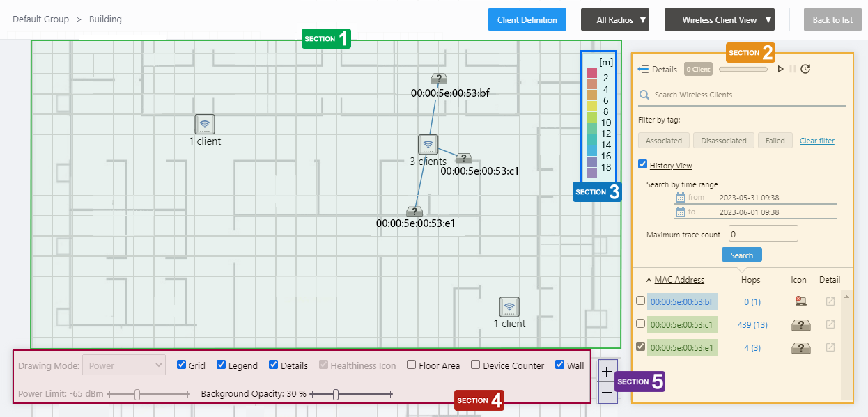Click the Clear filter link
The image size is (868, 417).
tap(816, 141)
